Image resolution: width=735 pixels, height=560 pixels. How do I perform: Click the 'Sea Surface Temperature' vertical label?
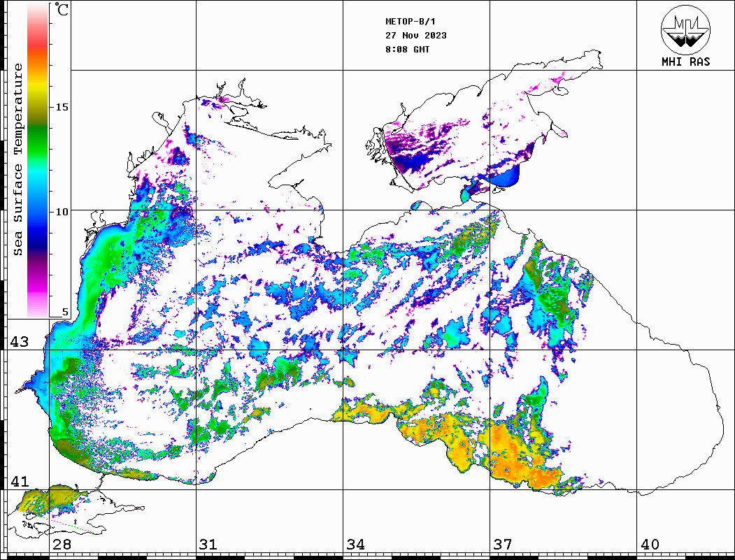[17, 160]
